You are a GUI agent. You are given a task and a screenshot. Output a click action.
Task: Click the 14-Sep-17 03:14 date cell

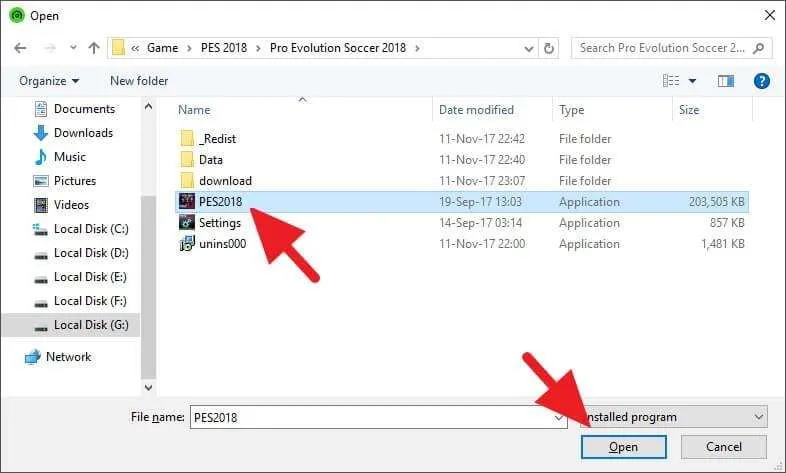point(480,223)
